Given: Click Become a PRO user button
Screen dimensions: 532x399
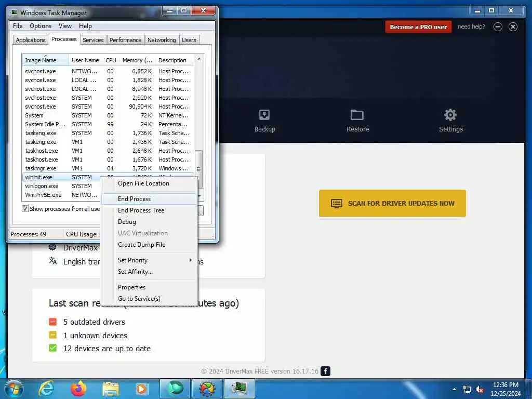Looking at the screenshot, I should pyautogui.click(x=418, y=27).
